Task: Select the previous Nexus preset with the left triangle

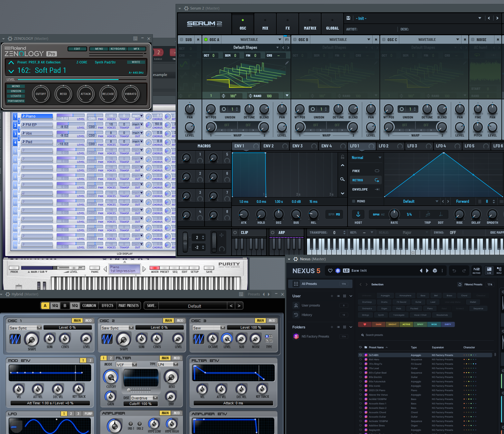Action: [421, 270]
